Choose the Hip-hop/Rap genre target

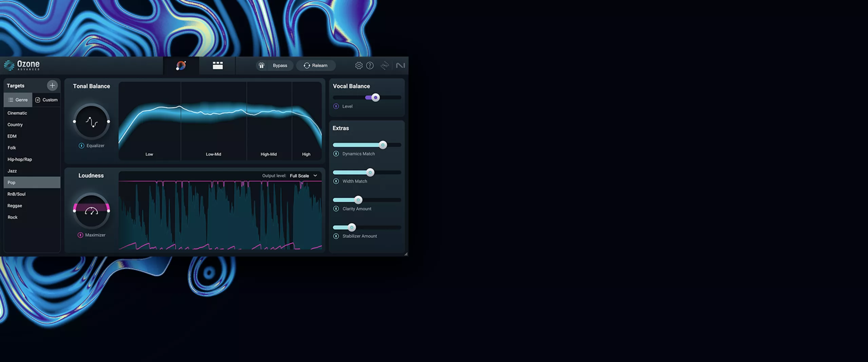tap(32, 159)
